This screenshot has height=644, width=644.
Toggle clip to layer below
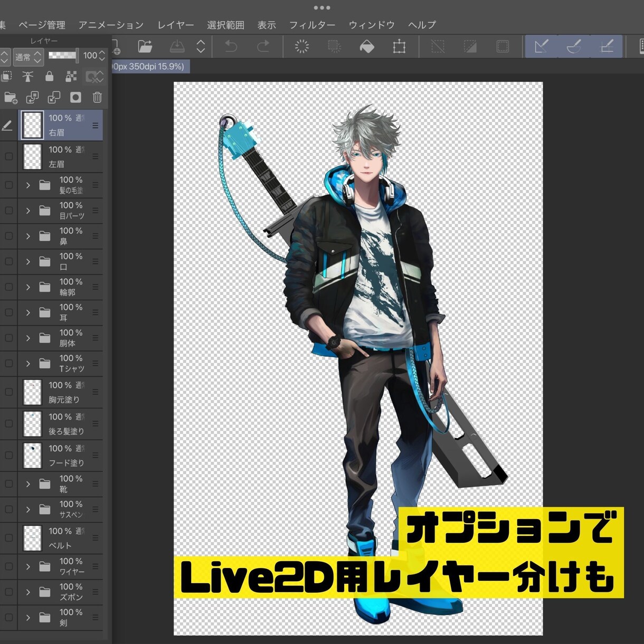point(6,77)
